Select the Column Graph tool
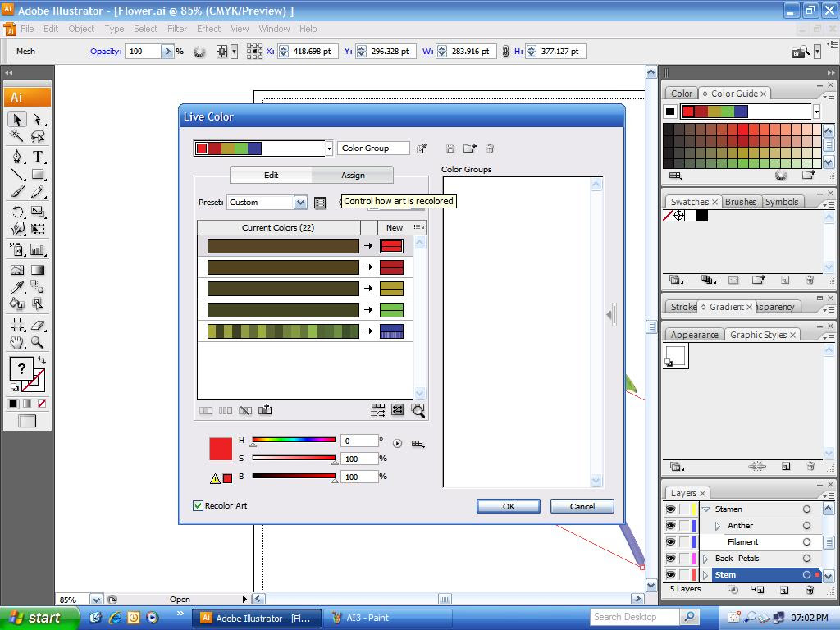 (x=37, y=249)
